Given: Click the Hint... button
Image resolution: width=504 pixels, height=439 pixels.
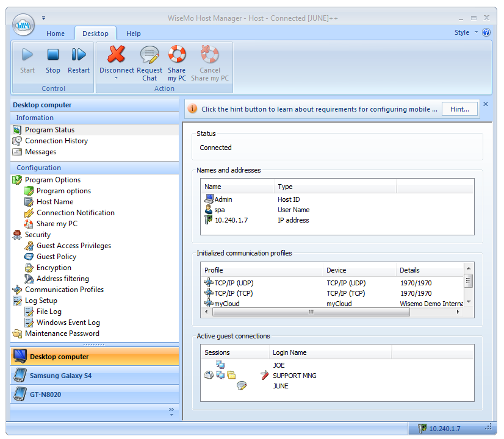Looking at the screenshot, I should pos(459,109).
